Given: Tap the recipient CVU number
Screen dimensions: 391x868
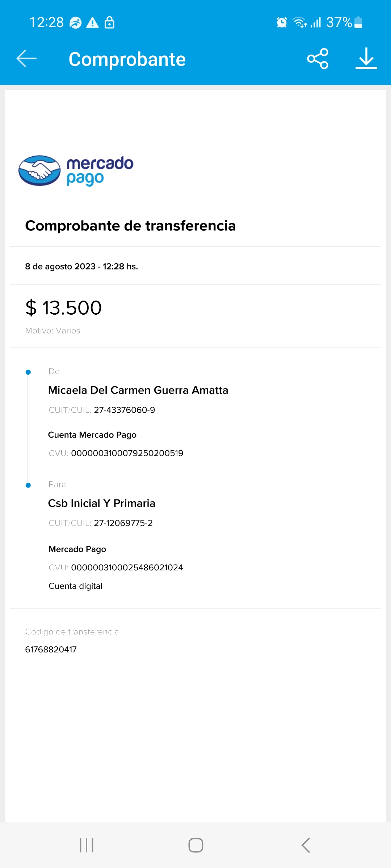Looking at the screenshot, I should pyautogui.click(x=127, y=567).
